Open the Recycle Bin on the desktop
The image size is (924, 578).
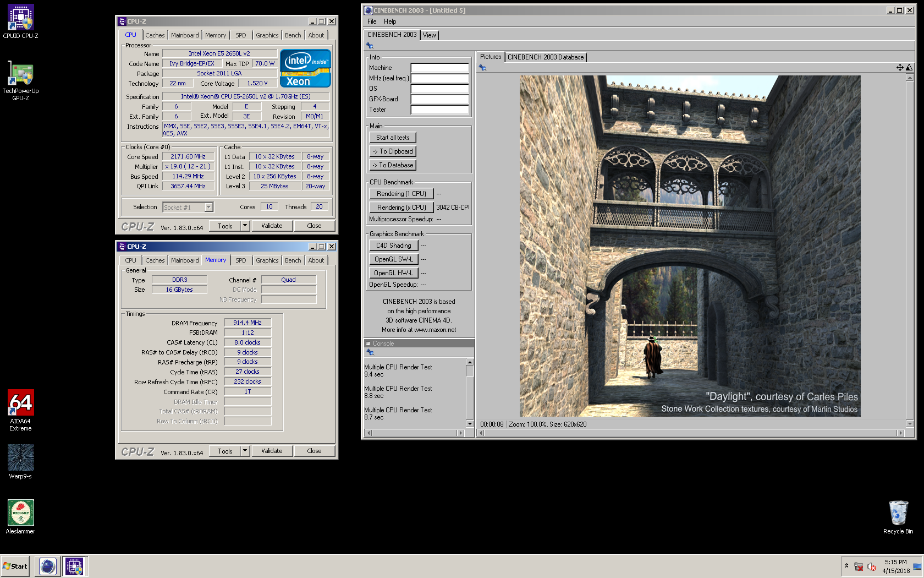pos(898,517)
